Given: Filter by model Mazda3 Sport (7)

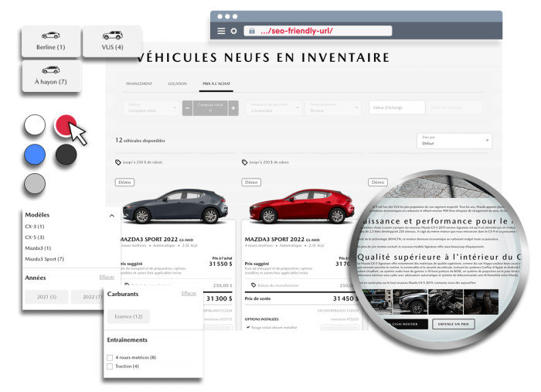Looking at the screenshot, I should coord(45,259).
